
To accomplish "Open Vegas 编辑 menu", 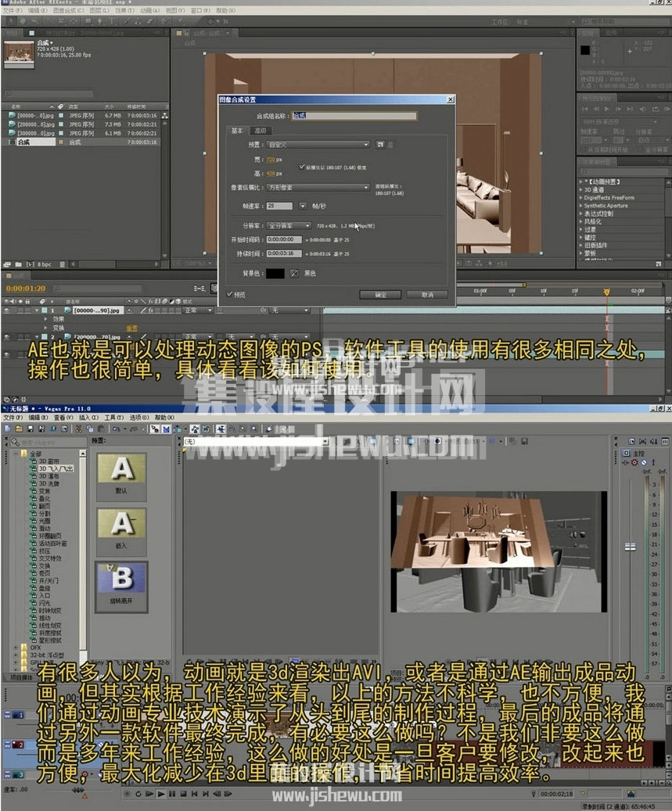I will click(x=38, y=418).
